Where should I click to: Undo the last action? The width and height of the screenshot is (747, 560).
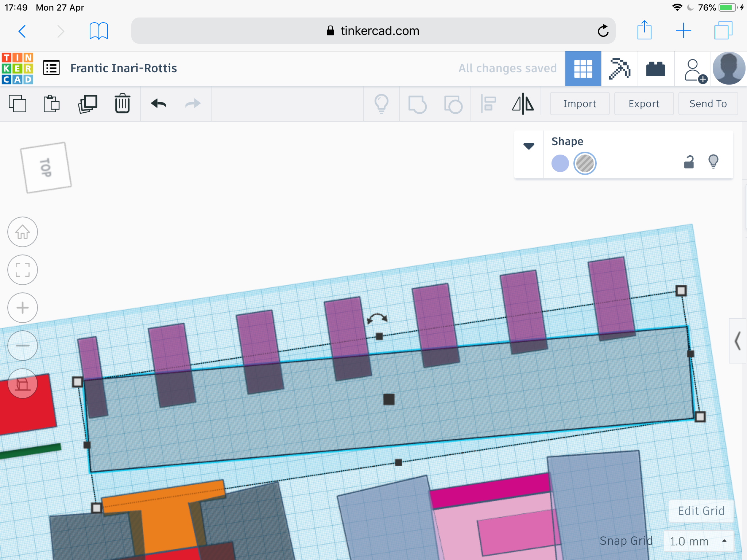159,104
